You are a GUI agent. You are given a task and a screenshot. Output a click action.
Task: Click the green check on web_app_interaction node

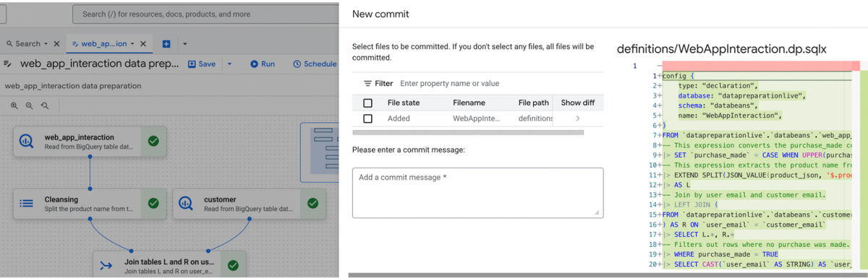click(153, 142)
